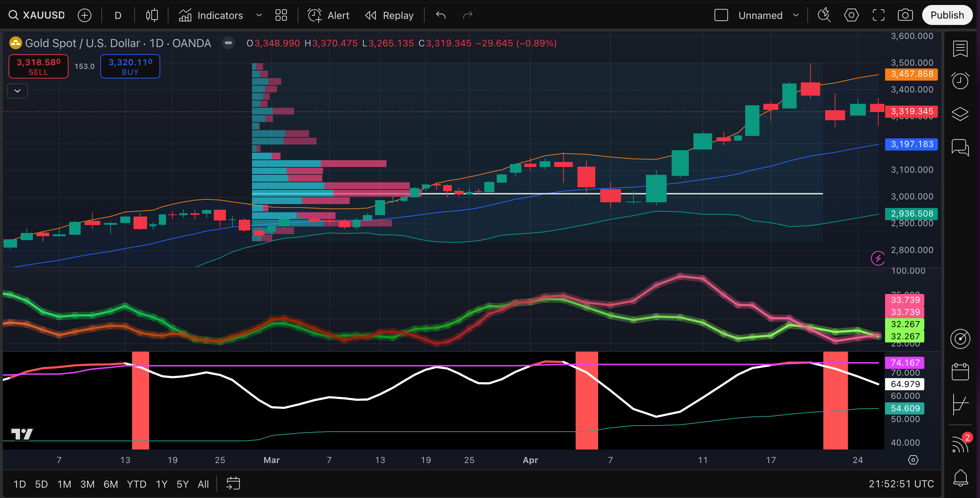Publish the chart idea
980x498 pixels.
tap(947, 15)
